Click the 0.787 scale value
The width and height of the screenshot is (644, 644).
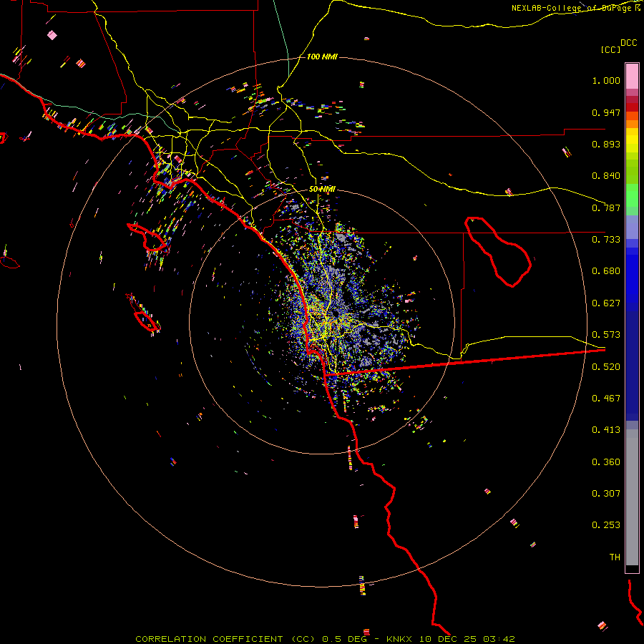606,208
